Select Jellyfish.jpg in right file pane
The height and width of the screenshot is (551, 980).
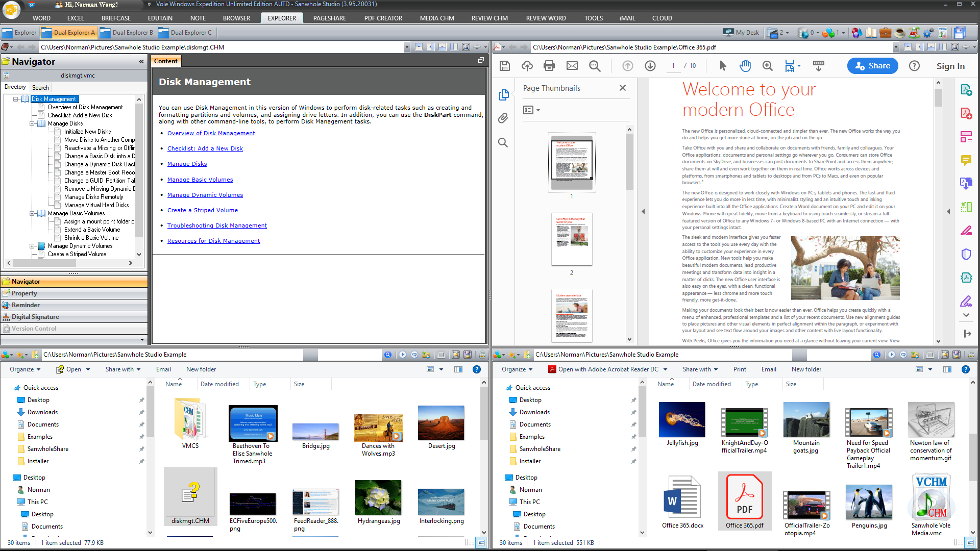click(682, 424)
